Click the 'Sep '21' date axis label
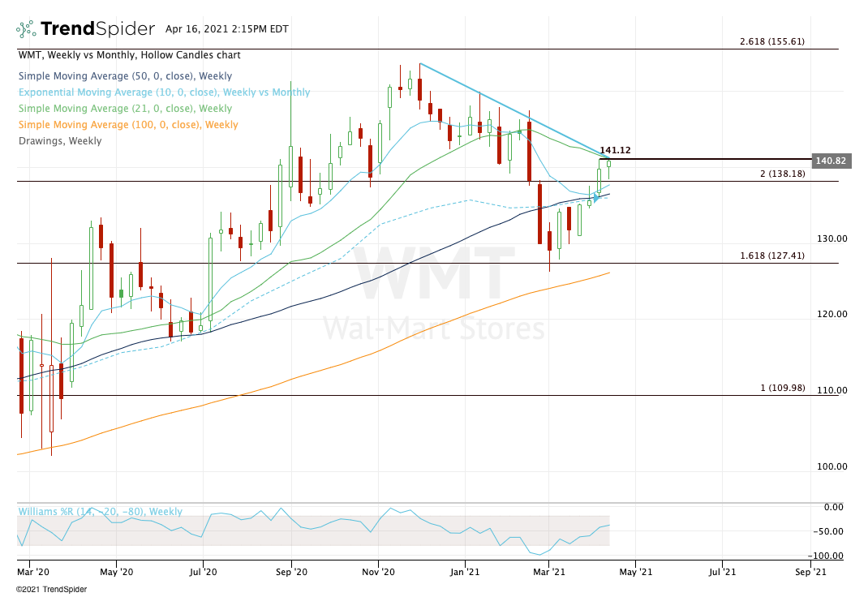The width and height of the screenshot is (868, 597). (810, 572)
